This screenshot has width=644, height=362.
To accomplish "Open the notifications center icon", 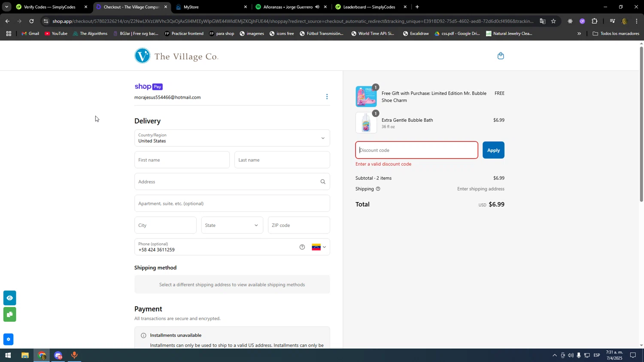I will (633, 355).
